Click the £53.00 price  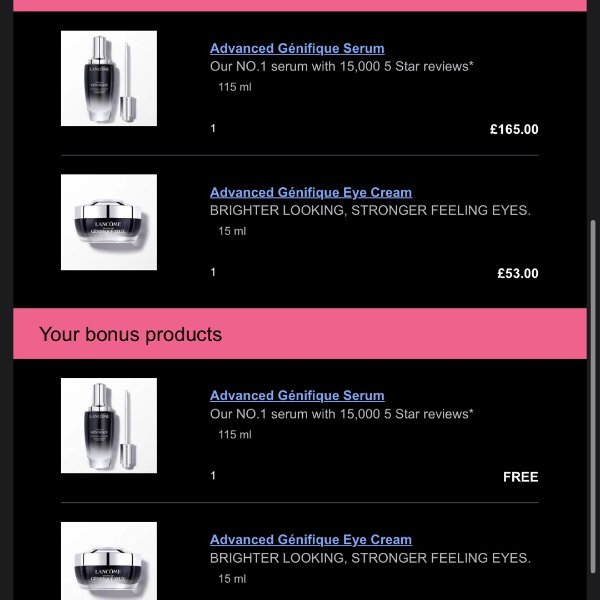point(518,273)
